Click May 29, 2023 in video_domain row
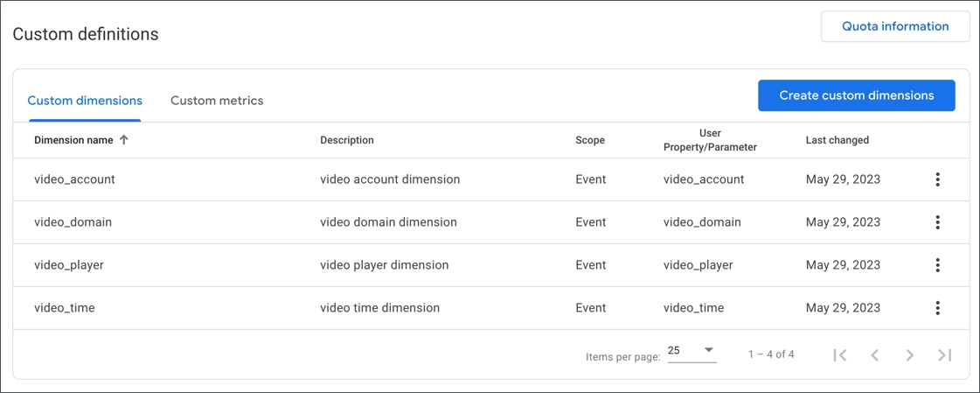 pos(843,222)
